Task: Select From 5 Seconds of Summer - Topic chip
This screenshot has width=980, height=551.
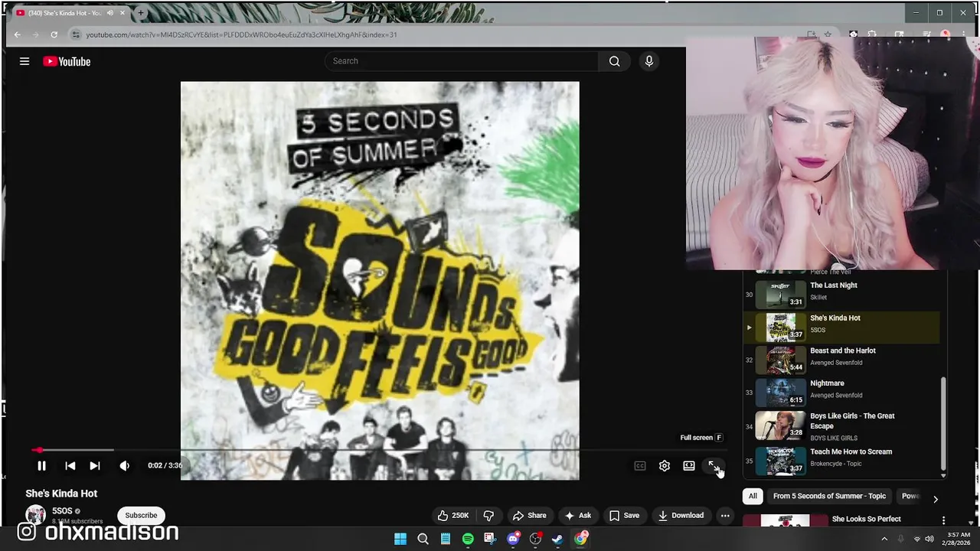Action: 829,496
